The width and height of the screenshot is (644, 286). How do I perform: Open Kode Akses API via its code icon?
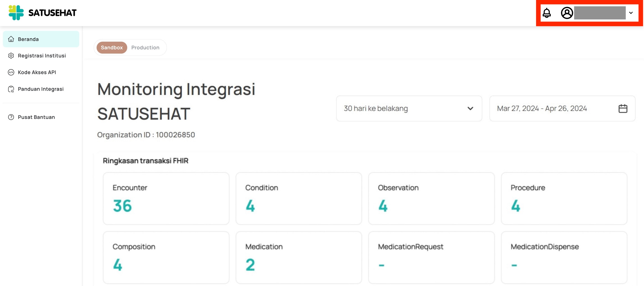pos(11,72)
